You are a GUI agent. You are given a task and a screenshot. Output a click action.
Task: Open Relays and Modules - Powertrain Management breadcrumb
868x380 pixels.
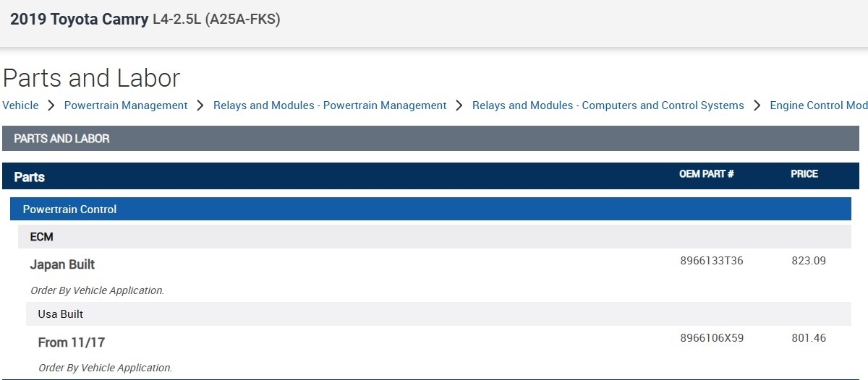(330, 105)
